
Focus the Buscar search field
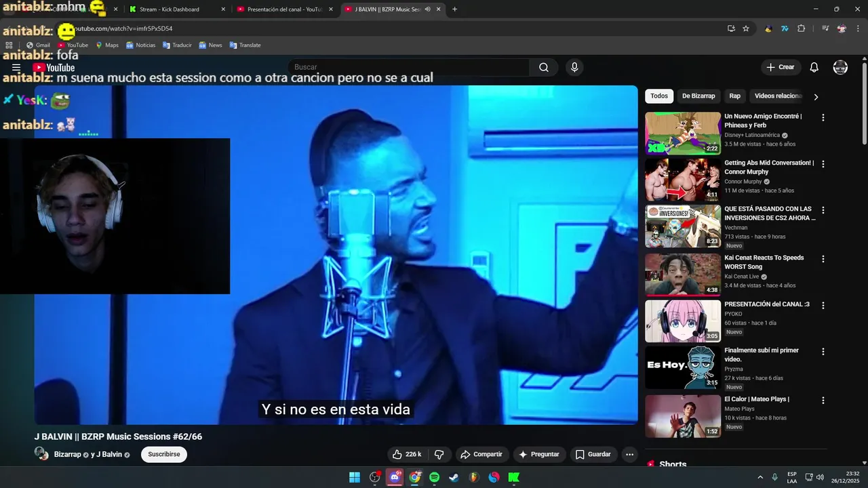[409, 67]
